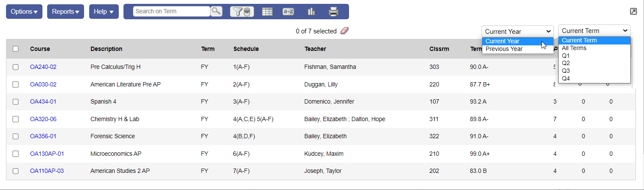
Task: Open the bar chart icon
Action: [311, 12]
